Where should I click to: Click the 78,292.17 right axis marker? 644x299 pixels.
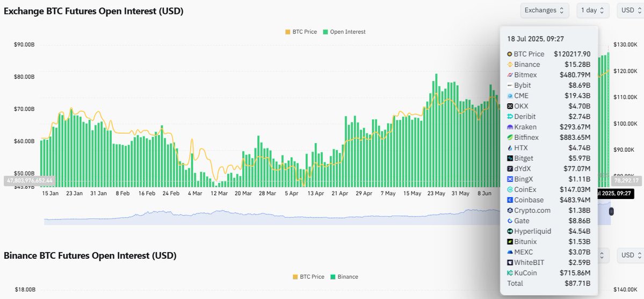[x=627, y=181]
